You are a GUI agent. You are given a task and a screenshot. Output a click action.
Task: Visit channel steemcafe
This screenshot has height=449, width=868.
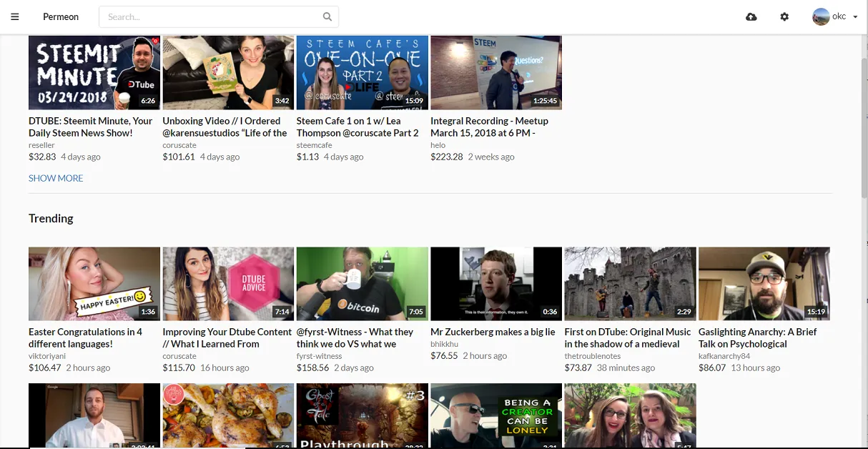coord(315,145)
